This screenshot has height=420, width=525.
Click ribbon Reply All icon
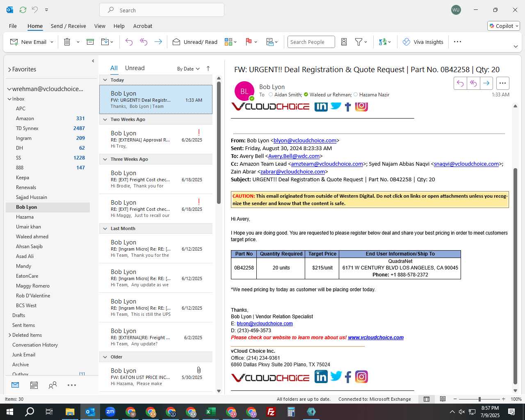click(x=144, y=42)
